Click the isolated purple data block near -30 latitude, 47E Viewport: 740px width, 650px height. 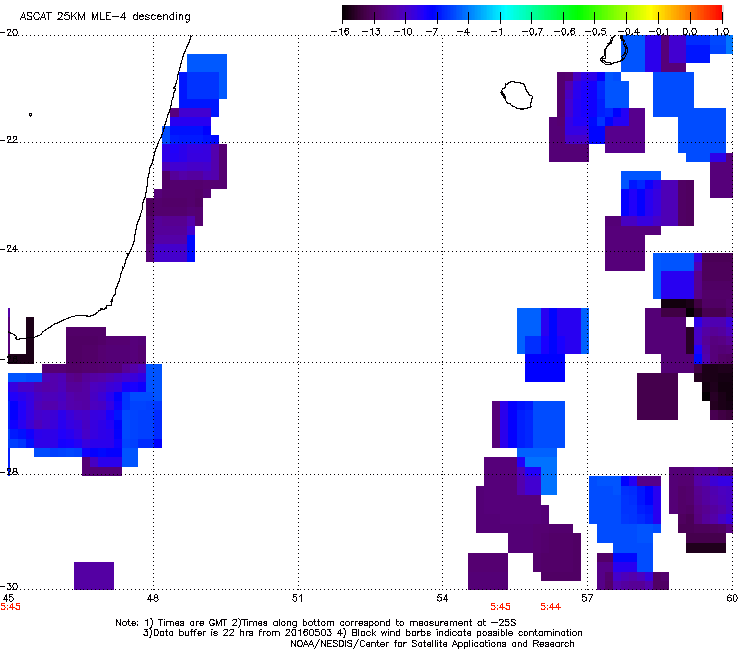(94, 575)
